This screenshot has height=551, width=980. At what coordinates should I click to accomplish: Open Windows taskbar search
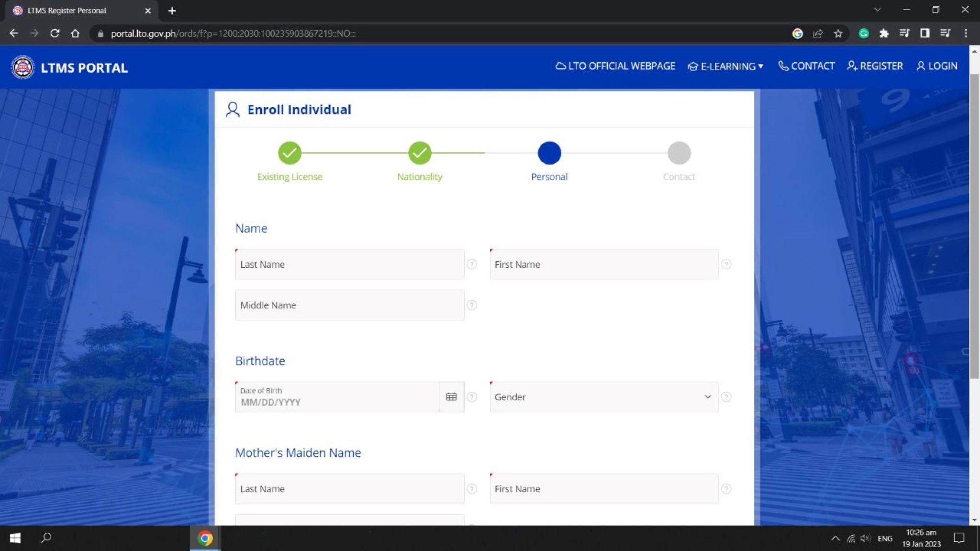(x=46, y=538)
